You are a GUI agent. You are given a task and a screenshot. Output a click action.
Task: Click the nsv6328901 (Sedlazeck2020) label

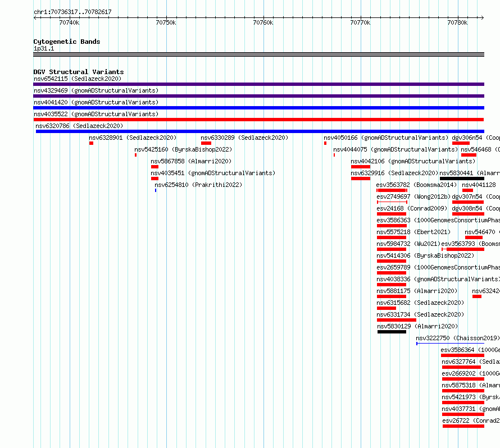click(133, 138)
